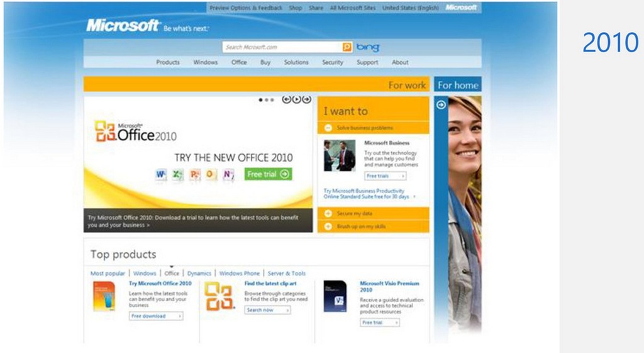This screenshot has width=644, height=353.
Task: Open Windows navigation menu
Action: (206, 62)
